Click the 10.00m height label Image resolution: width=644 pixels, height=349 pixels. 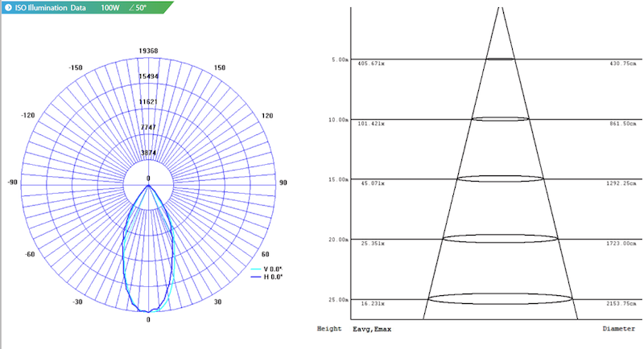[338, 120]
